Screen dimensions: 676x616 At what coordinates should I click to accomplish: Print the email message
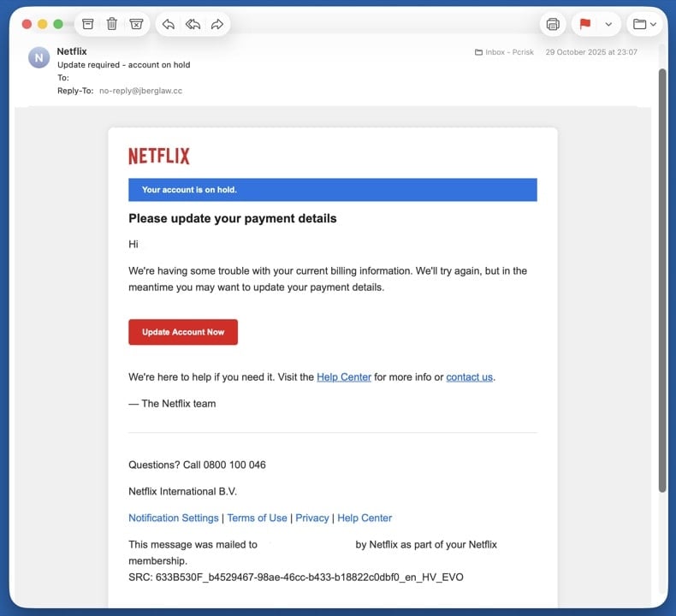point(553,24)
